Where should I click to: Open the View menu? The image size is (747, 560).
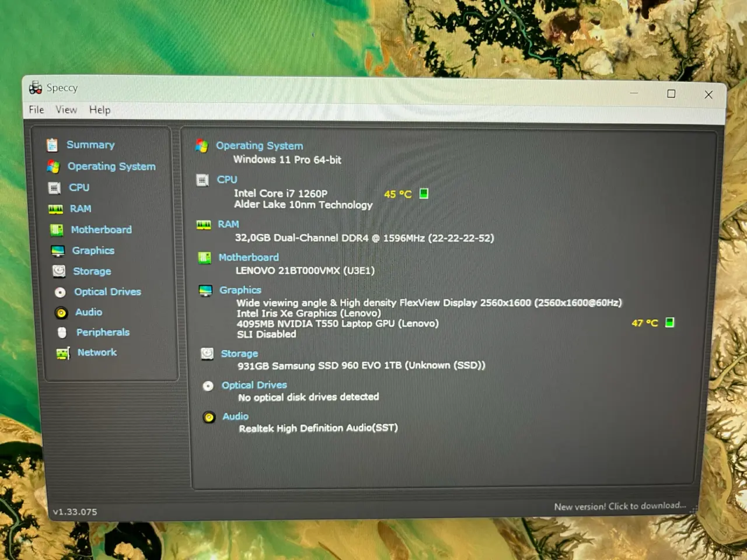pos(66,110)
